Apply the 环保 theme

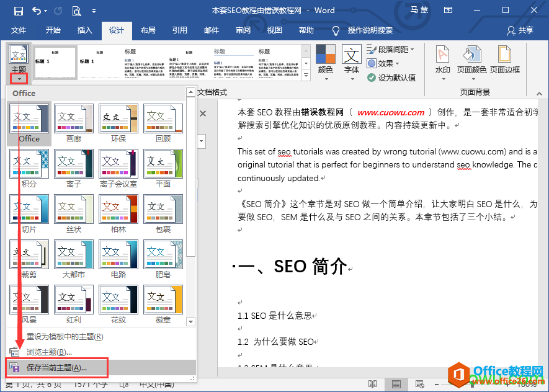pos(118,123)
